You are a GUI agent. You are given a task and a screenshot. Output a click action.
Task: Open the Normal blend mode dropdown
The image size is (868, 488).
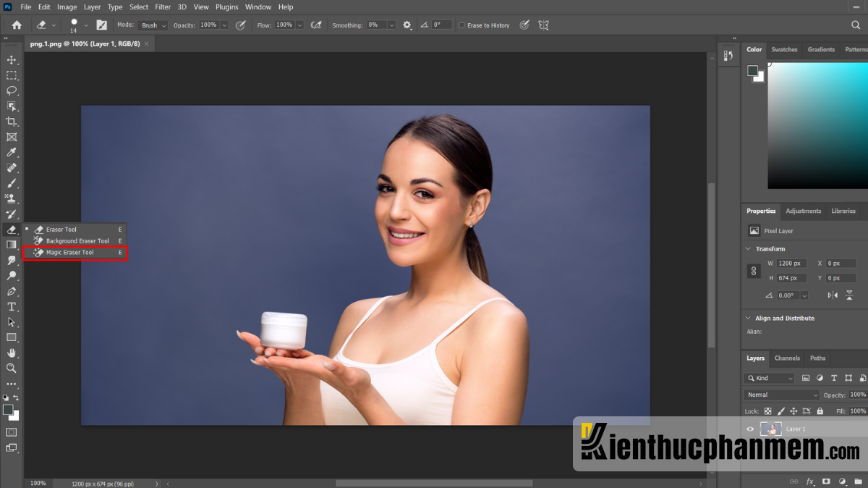782,395
